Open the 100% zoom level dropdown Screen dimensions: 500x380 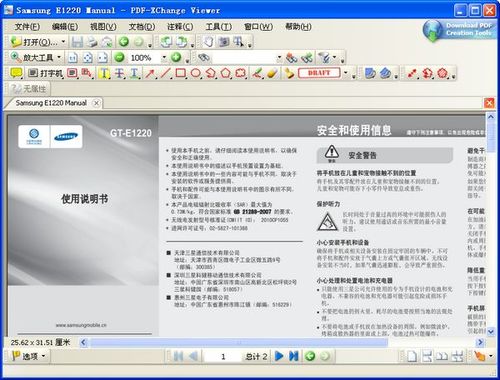tap(164, 58)
